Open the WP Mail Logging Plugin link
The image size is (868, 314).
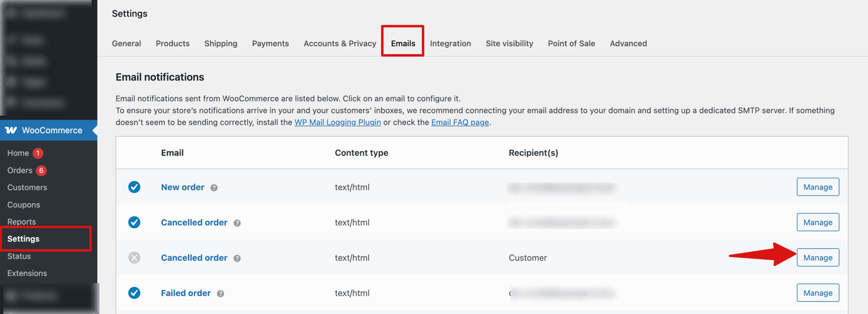pos(338,122)
